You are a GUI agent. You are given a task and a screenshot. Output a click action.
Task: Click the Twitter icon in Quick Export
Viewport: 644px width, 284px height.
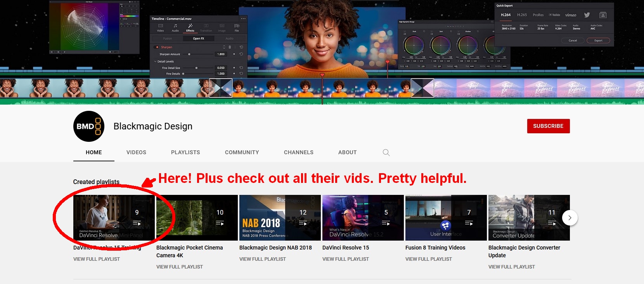point(587,15)
